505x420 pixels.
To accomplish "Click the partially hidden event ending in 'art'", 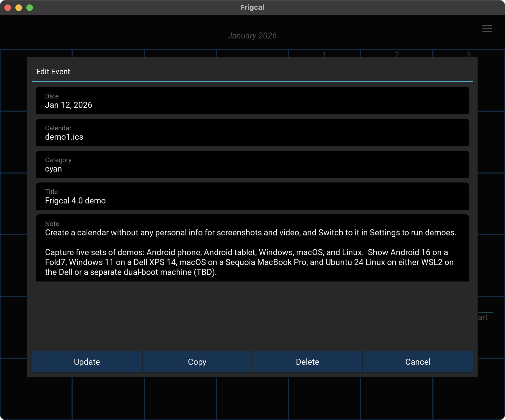I will (484, 317).
